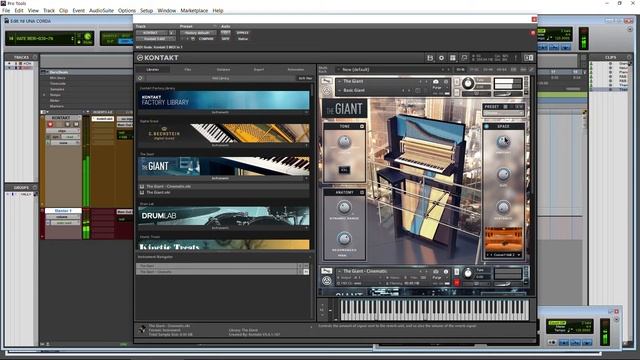Click the Kontakt info panel icon at top right
The image size is (640, 360).
[x=516, y=58]
